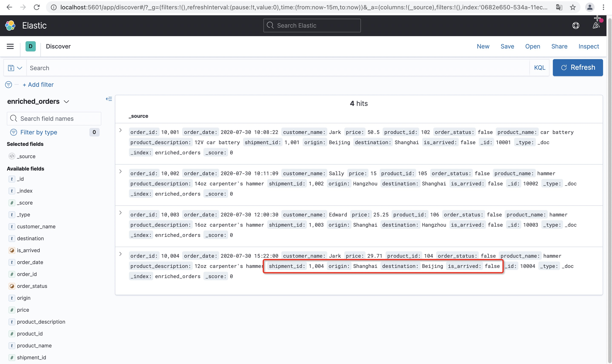This screenshot has height=364, width=612.
Task: Select the customer_name available field
Action: coord(36,226)
